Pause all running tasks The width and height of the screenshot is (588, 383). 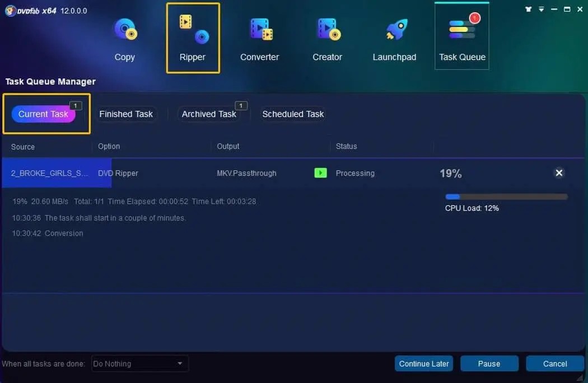coord(489,363)
